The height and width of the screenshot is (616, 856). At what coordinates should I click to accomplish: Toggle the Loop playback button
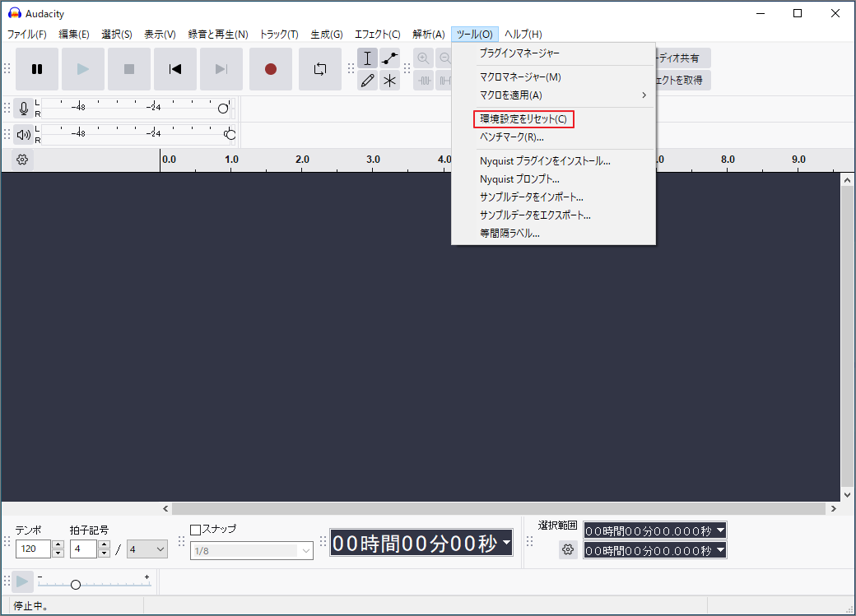point(320,69)
